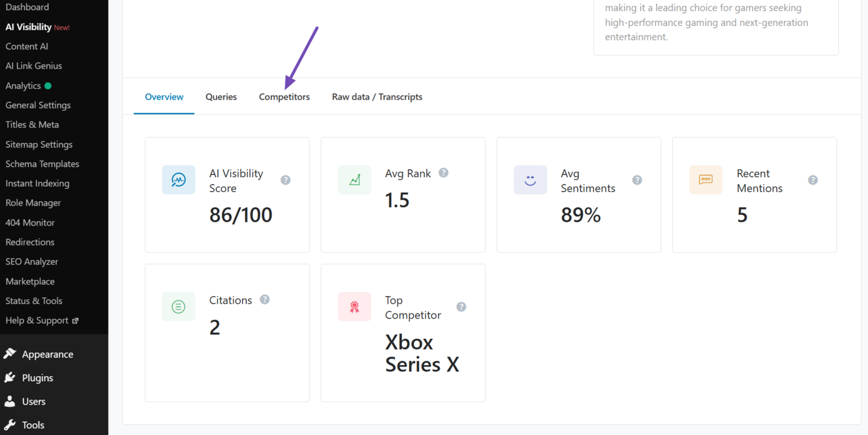Open help tooltip for Avg Sentiments

(637, 180)
